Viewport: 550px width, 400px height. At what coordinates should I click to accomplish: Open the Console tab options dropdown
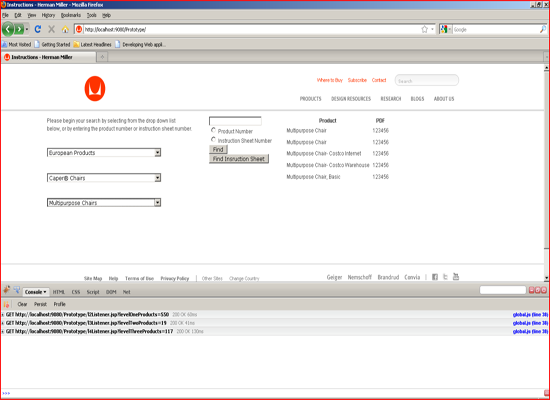pyautogui.click(x=45, y=292)
